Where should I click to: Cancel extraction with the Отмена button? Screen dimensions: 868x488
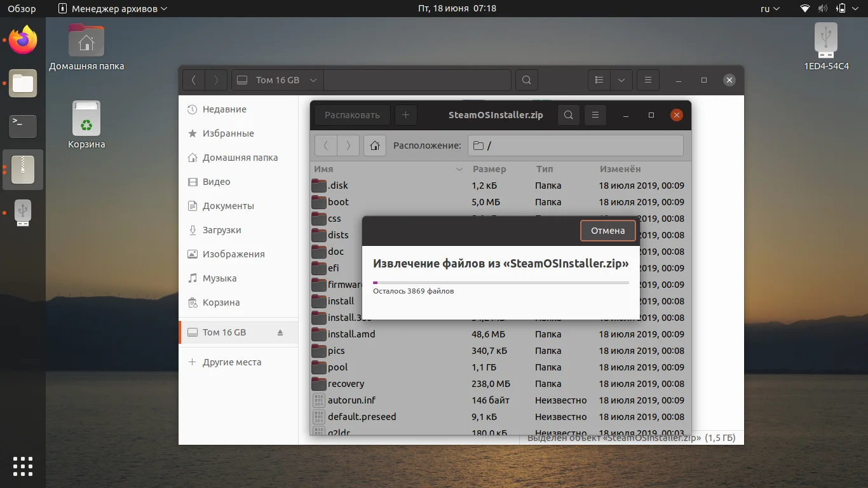(x=607, y=231)
